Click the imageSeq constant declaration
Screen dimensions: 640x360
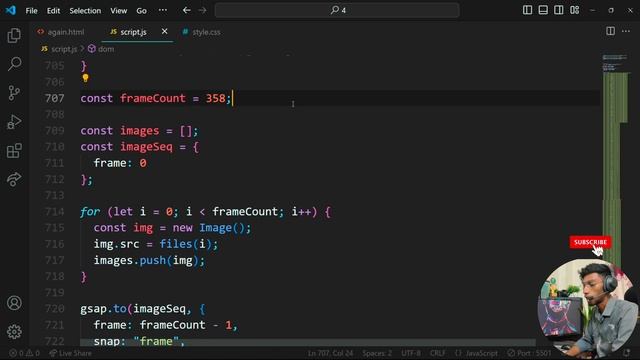(146, 147)
